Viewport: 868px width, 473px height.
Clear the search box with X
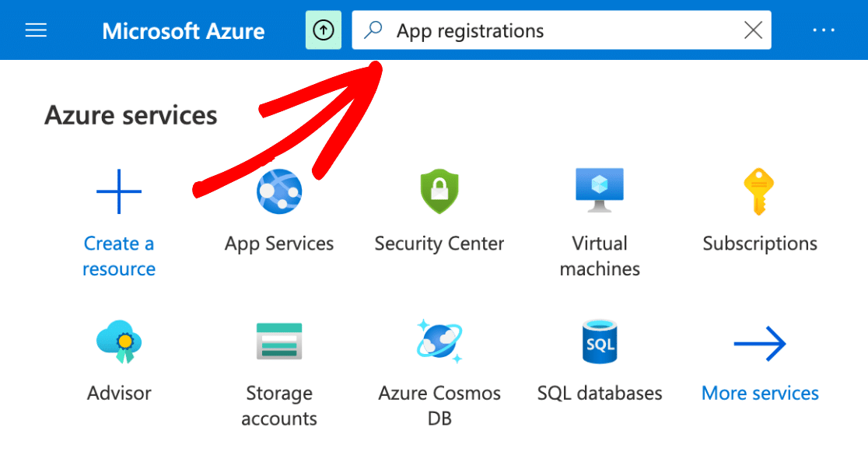tap(753, 30)
